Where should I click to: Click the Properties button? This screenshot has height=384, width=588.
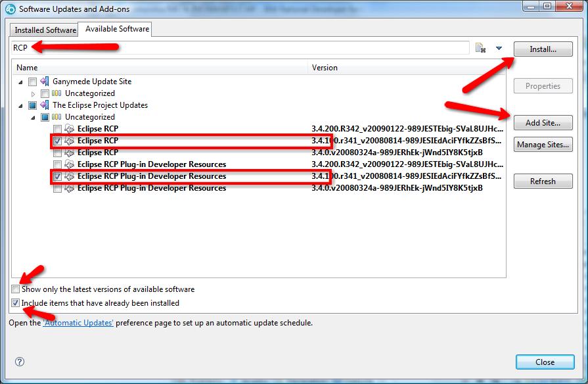point(543,86)
